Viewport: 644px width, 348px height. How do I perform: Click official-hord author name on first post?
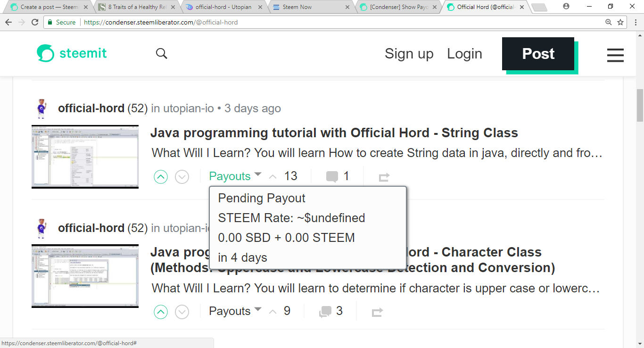[91, 108]
